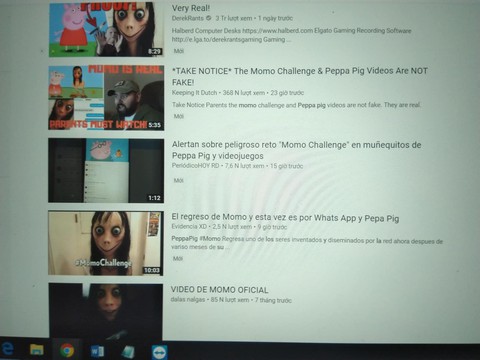Screen dimensions: 480x360
Task: Click the 'Very Real!' video title
Action: pyautogui.click(x=191, y=8)
